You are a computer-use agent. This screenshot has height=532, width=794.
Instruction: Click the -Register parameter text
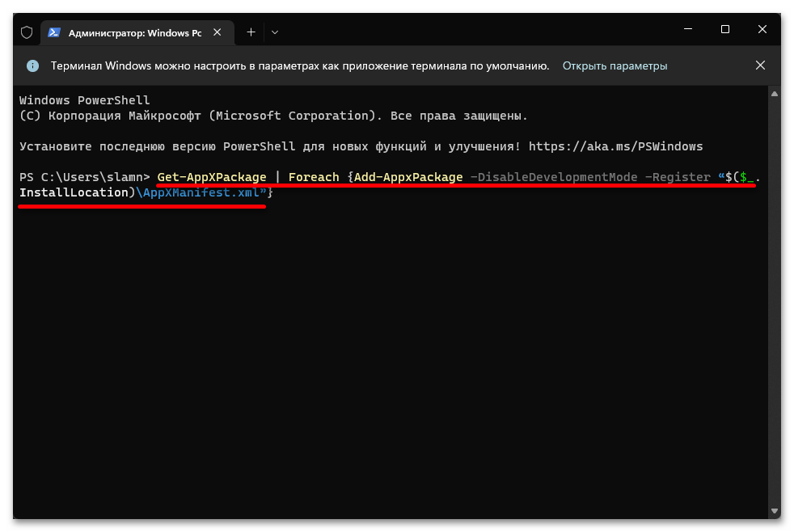click(x=678, y=177)
